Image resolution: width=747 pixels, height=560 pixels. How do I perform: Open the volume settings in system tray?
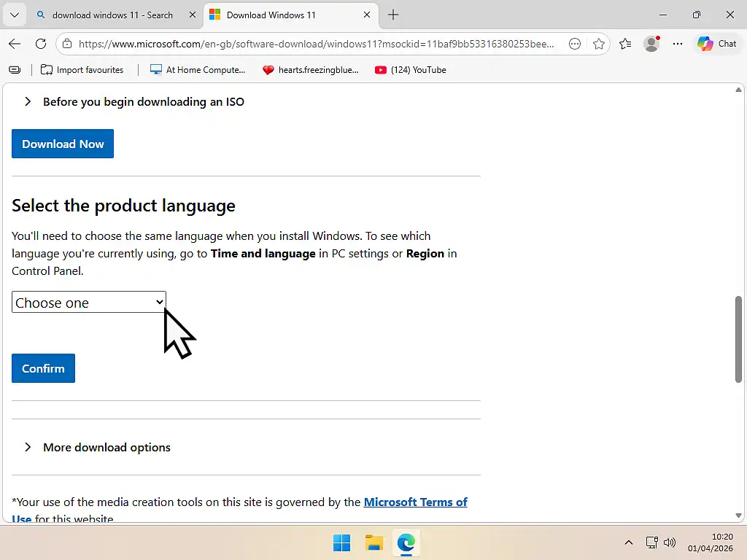click(x=670, y=542)
